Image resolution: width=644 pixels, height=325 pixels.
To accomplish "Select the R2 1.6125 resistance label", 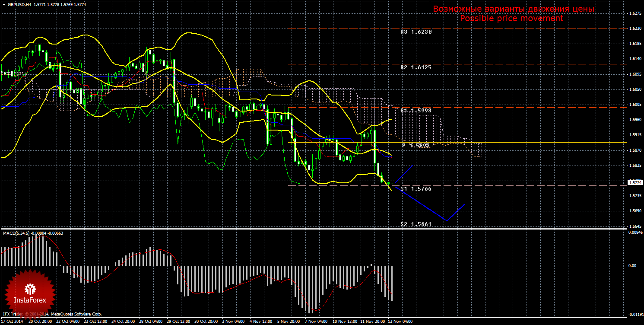I will pyautogui.click(x=416, y=67).
